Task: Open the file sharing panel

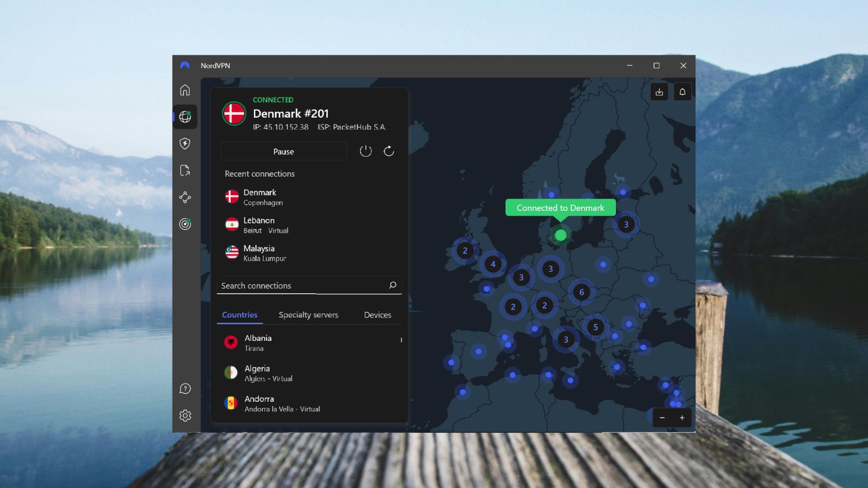Action: pos(185,170)
